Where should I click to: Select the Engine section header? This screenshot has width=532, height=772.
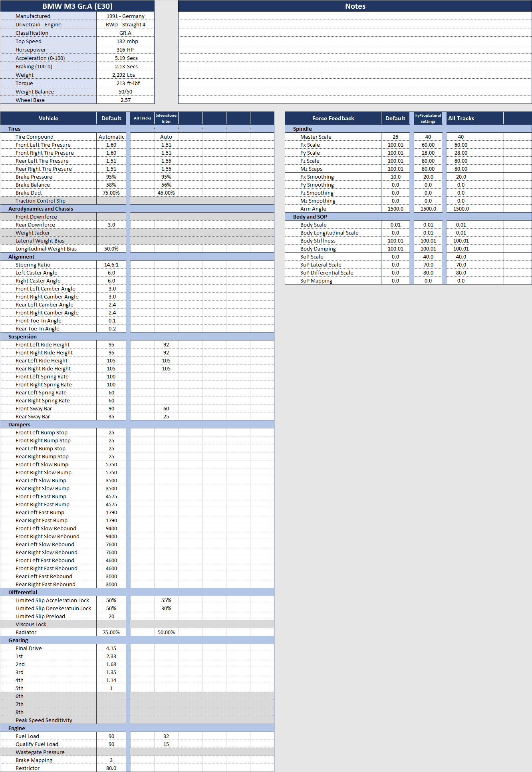[137, 728]
